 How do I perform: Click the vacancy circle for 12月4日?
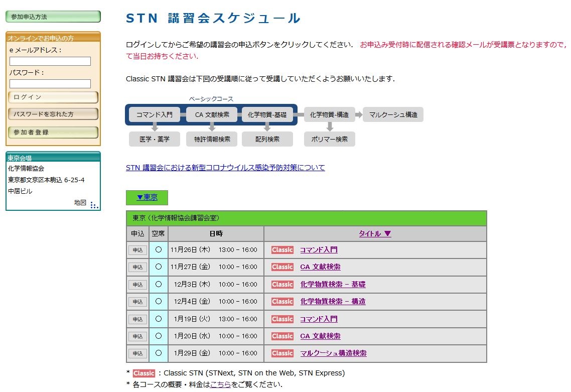[x=159, y=301]
